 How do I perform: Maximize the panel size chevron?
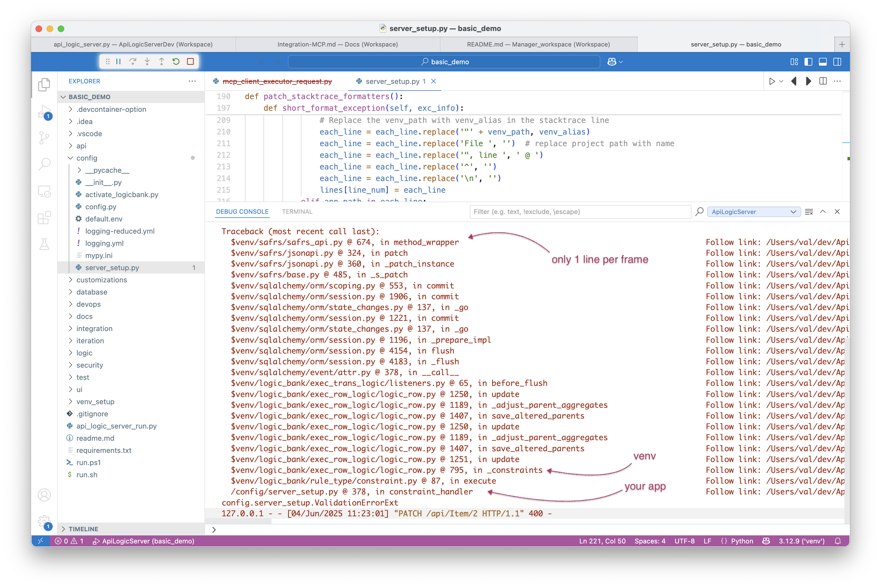tap(823, 212)
